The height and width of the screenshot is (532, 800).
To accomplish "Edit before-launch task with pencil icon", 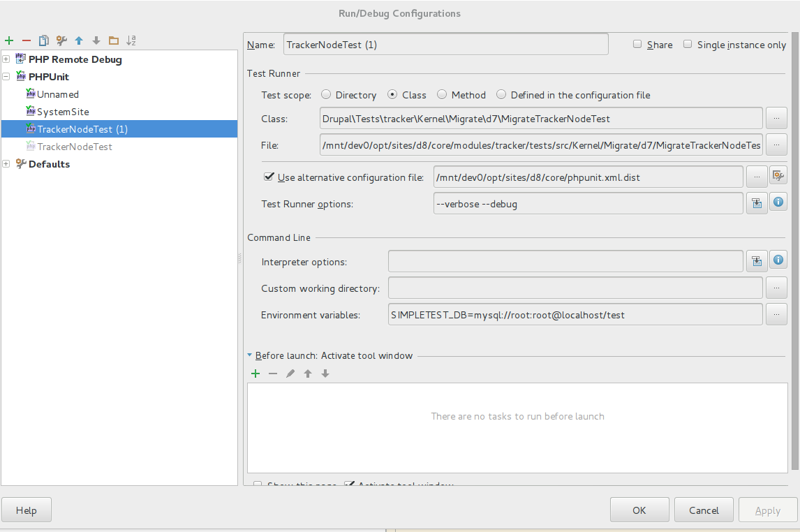I will pos(290,374).
